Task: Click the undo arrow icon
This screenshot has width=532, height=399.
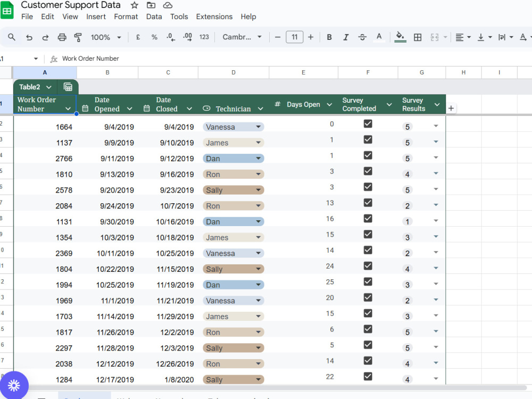Action: click(x=29, y=37)
